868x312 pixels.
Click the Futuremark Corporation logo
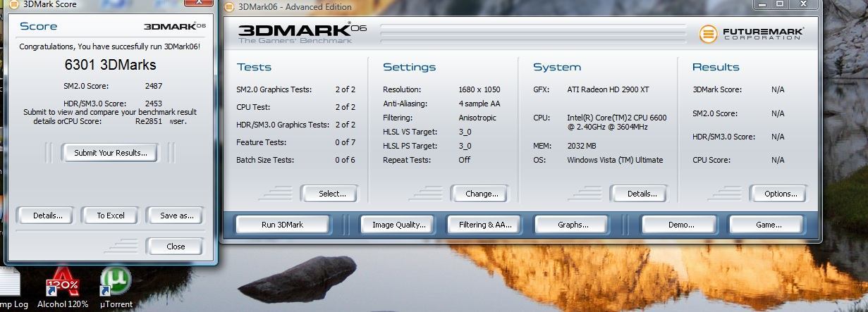click(x=752, y=33)
